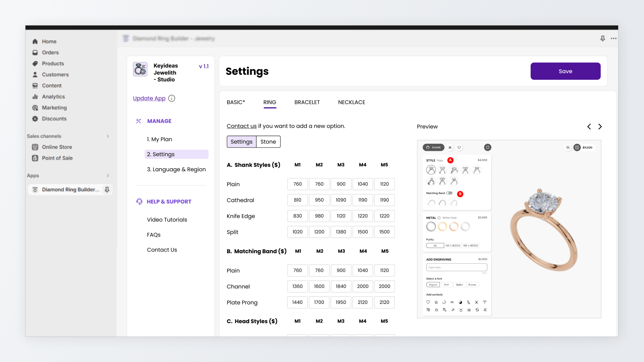
Task: Click the star engraving symbol
Action: click(x=436, y=302)
